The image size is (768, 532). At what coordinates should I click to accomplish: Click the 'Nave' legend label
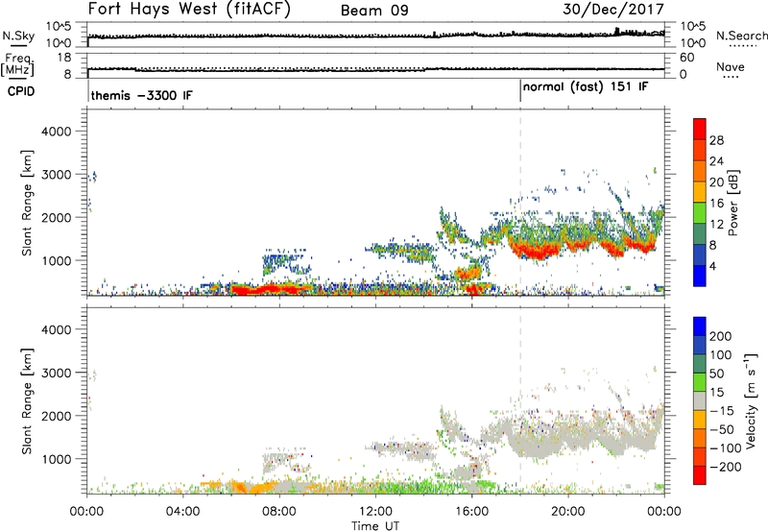pos(731,67)
